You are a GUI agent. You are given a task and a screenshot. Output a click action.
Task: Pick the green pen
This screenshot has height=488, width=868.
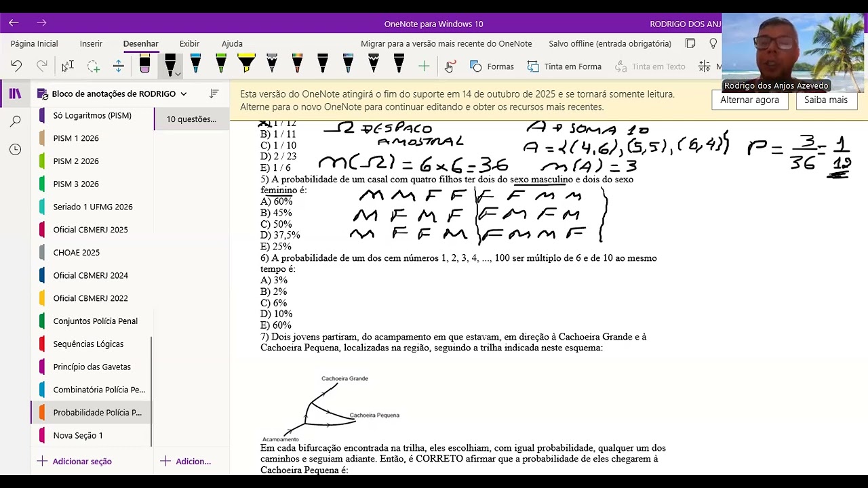click(221, 64)
